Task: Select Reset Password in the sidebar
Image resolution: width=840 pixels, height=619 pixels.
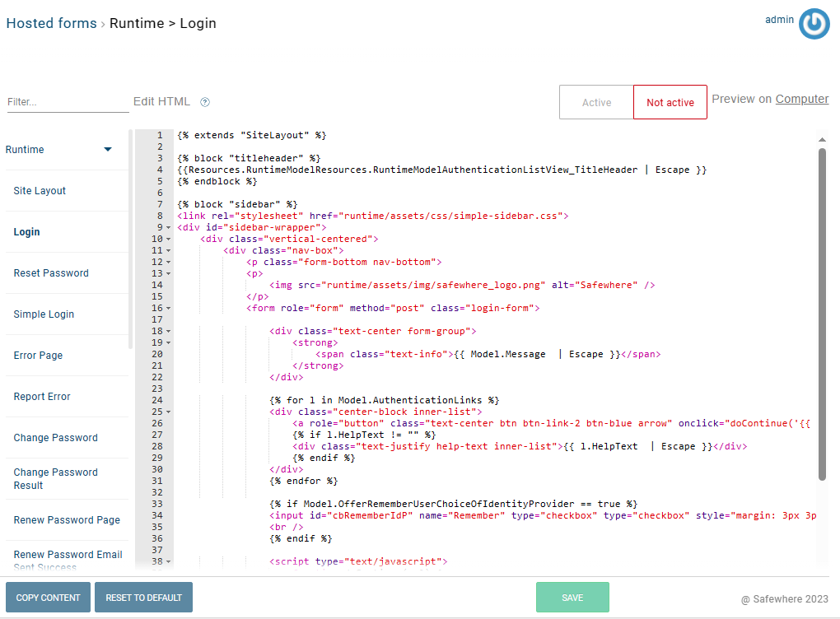Action: click(x=51, y=273)
